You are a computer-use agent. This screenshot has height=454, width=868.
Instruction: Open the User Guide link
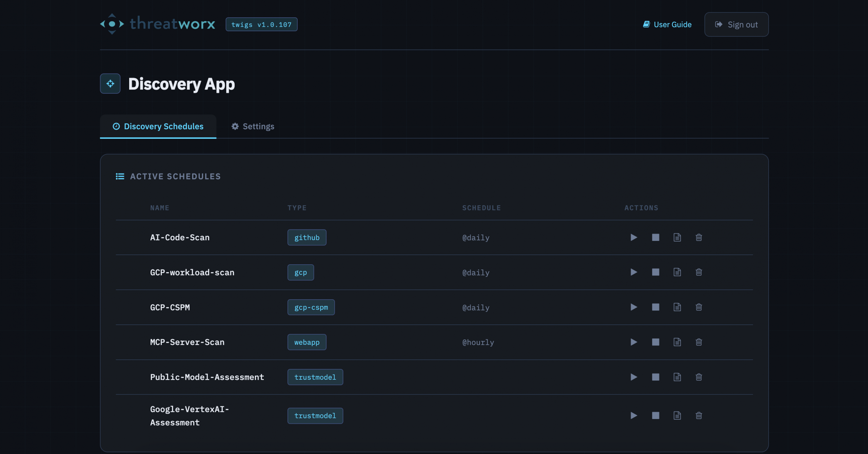tap(667, 24)
